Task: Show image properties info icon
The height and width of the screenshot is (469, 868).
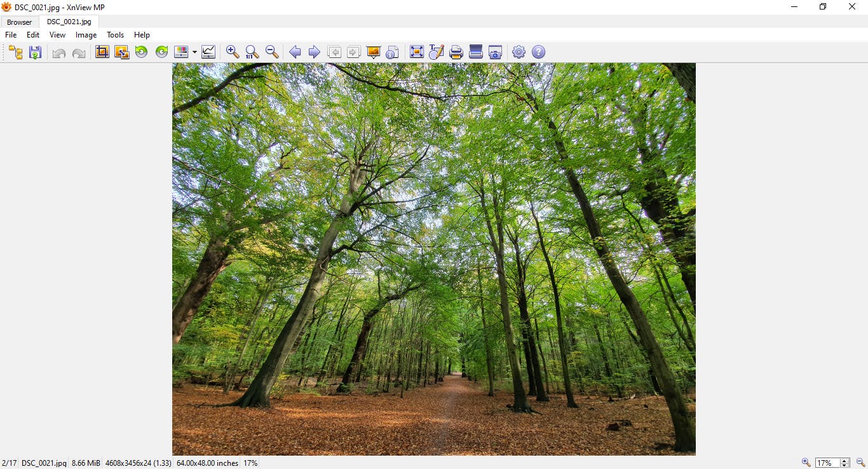Action: (x=393, y=52)
